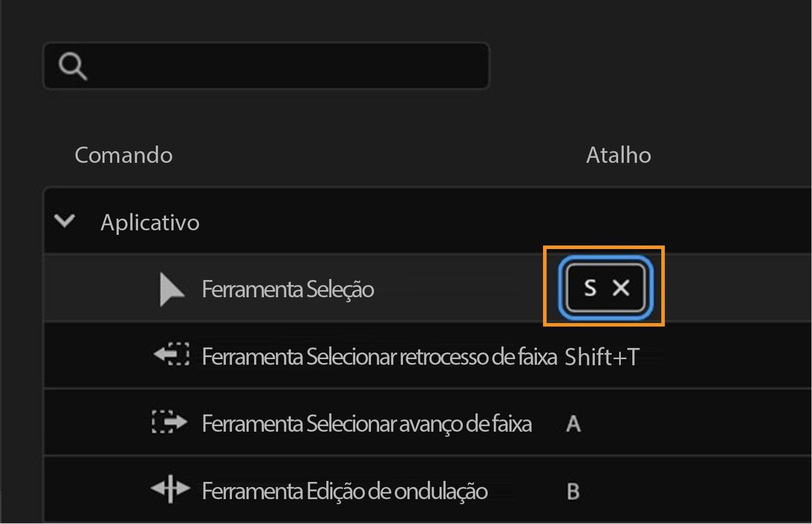Screen dimensions: 812x524
Task: Click the Comando column header
Action: [x=123, y=155]
